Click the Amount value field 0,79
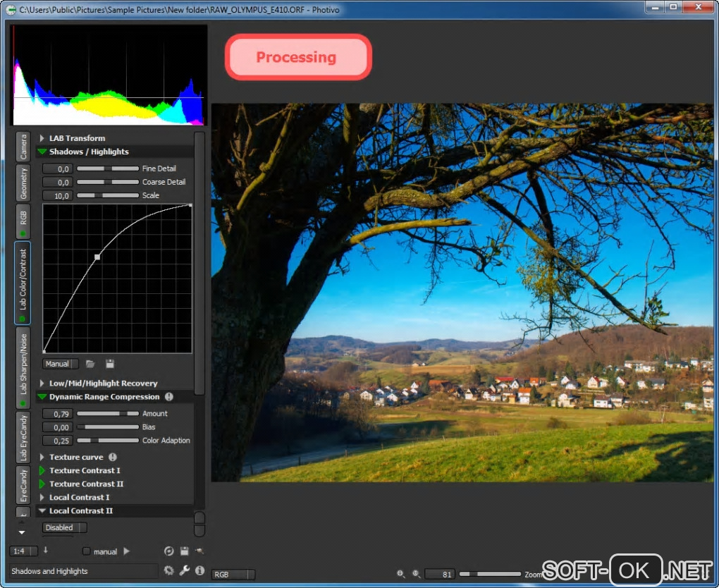Image resolution: width=719 pixels, height=588 pixels. point(57,414)
